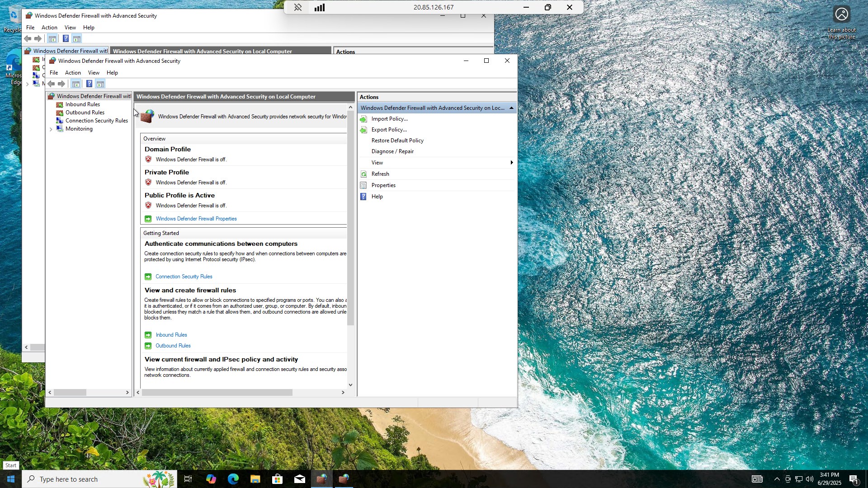This screenshot has height=488, width=868.
Task: Open Connection Security Rules link in Getting Started
Action: [x=184, y=277]
